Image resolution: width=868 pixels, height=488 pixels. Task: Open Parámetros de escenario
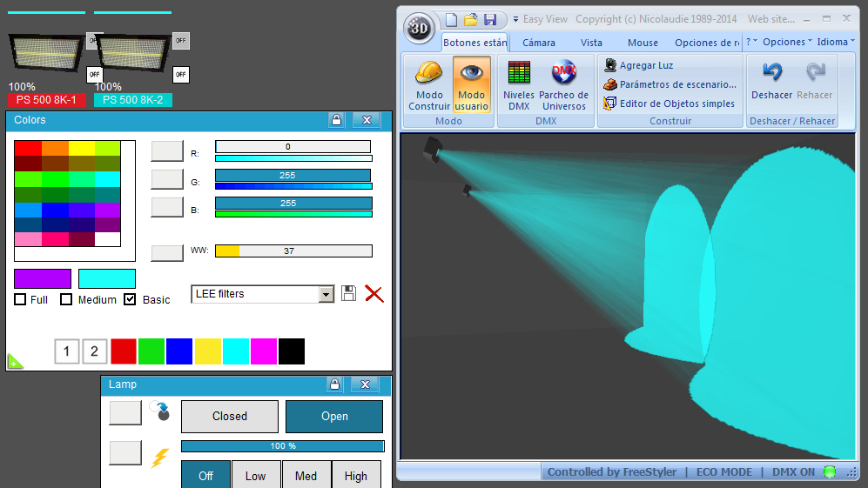(670, 84)
